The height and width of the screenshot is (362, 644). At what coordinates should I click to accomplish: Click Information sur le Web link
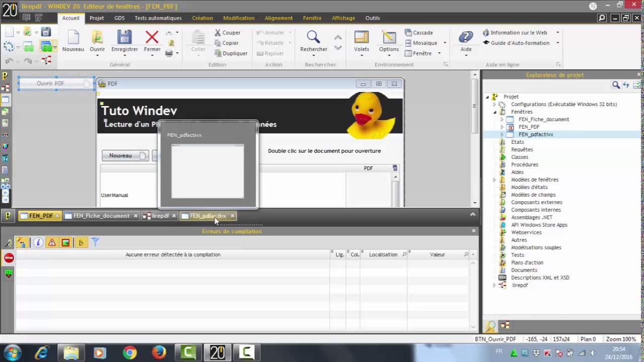tap(519, 33)
